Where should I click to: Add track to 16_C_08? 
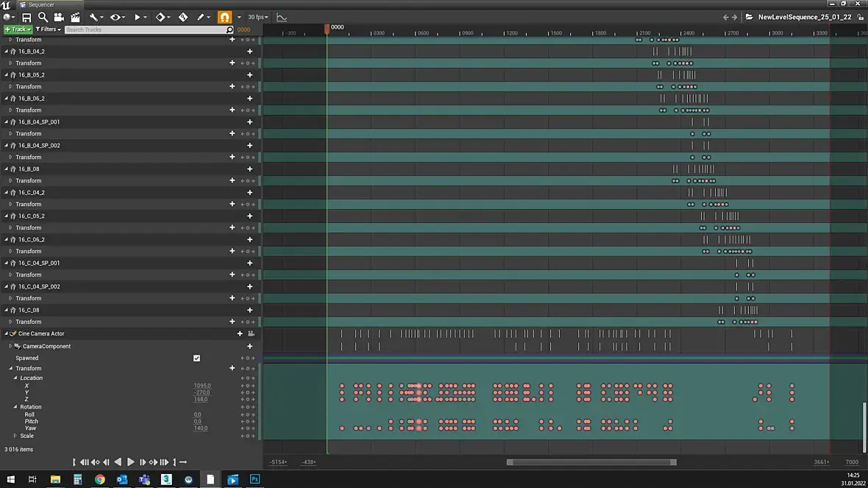pos(249,310)
